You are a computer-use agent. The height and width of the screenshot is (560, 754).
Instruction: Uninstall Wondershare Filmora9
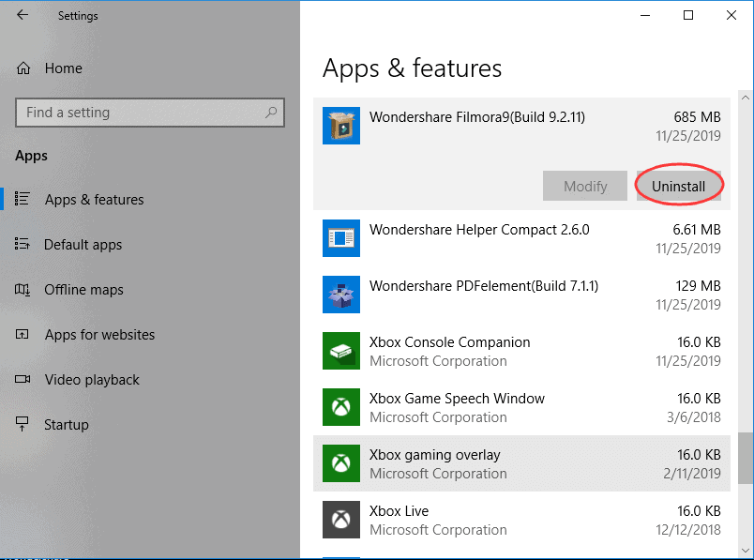[678, 186]
